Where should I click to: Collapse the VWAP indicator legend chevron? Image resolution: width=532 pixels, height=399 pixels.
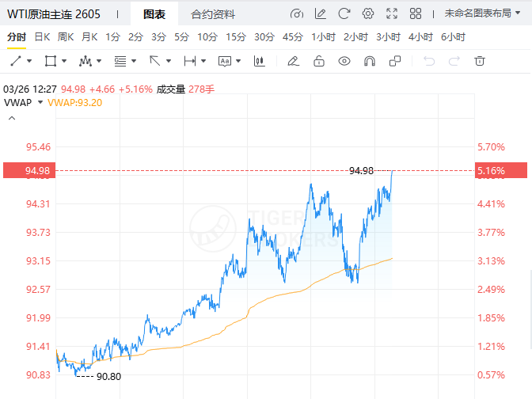(11, 118)
